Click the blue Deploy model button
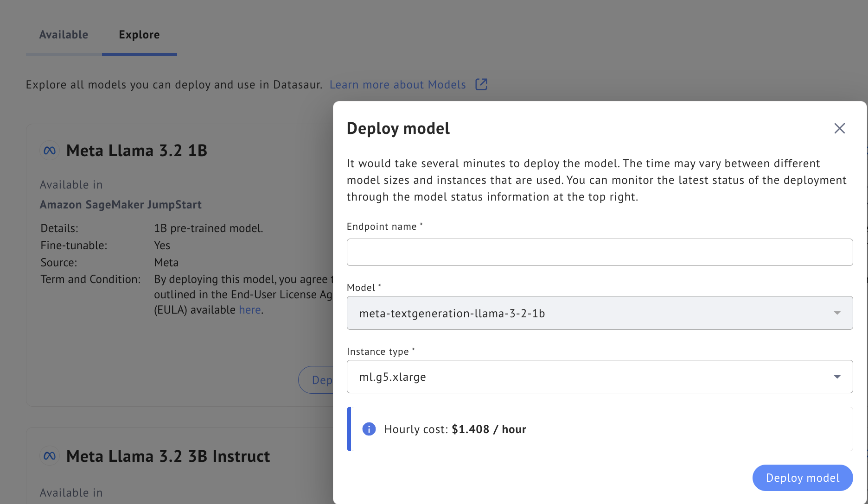This screenshot has width=868, height=504. [802, 478]
